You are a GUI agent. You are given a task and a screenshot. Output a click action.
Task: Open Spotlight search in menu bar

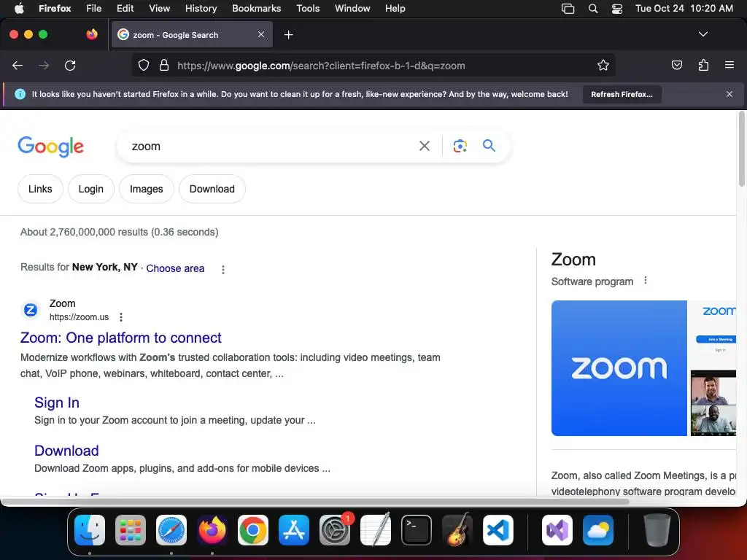click(x=593, y=9)
